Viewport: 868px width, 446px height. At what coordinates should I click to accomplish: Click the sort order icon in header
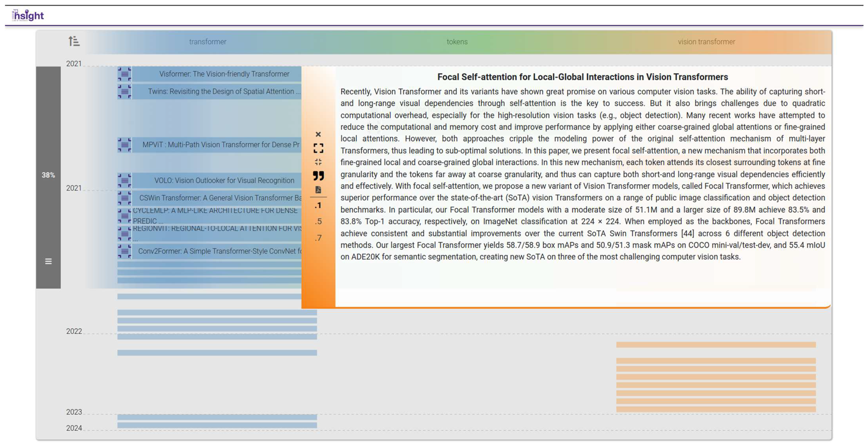[x=74, y=41]
